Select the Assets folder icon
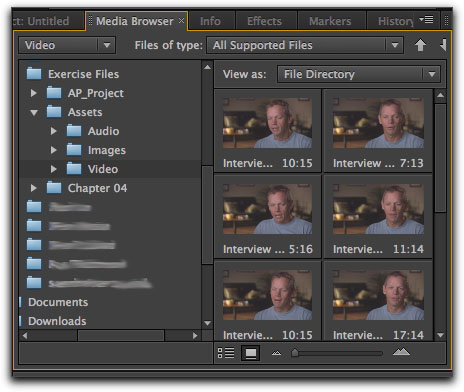Viewport: 464px width, 392px height. (x=54, y=112)
